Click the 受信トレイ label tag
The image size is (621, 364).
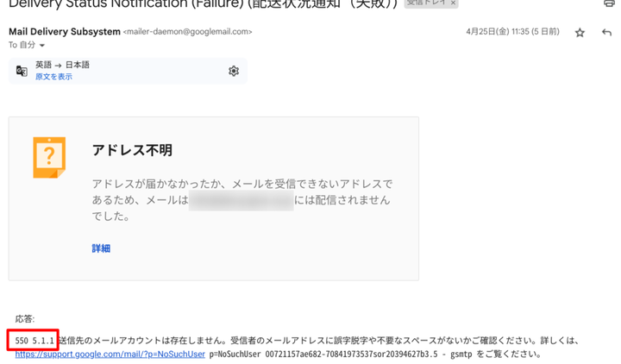425,3
